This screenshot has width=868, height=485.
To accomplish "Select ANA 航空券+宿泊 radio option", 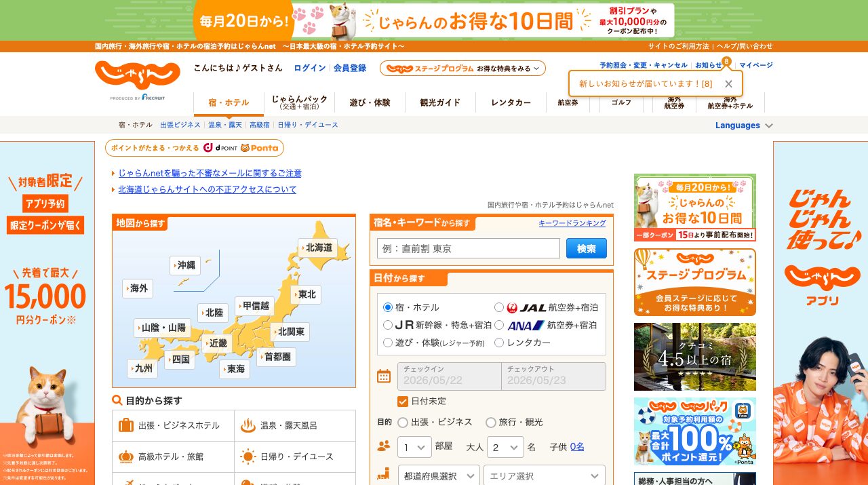I will click(499, 325).
